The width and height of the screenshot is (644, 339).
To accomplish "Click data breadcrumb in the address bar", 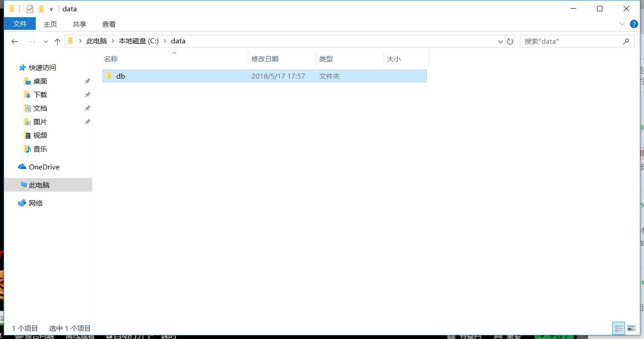I will tap(178, 41).
